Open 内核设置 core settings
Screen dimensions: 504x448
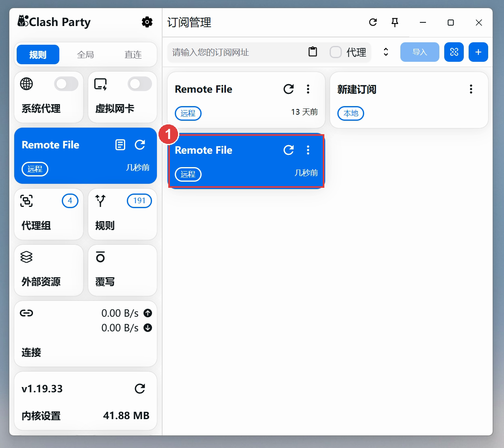coord(41,416)
